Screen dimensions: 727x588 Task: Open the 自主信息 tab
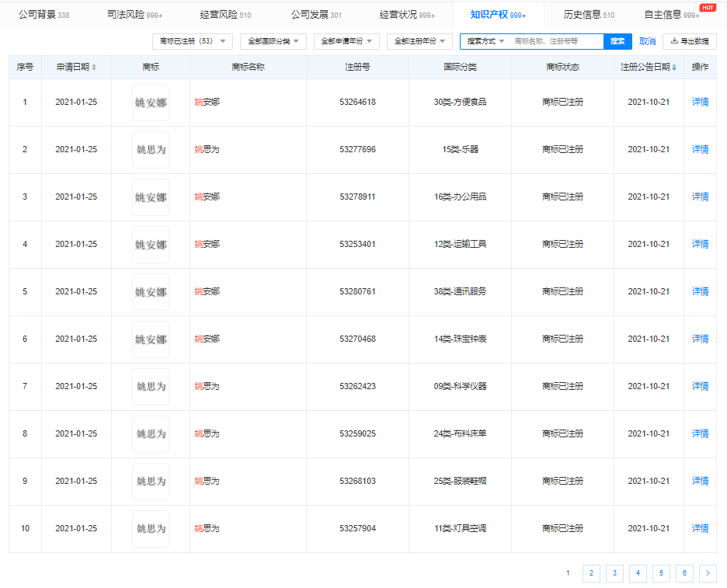(x=672, y=15)
